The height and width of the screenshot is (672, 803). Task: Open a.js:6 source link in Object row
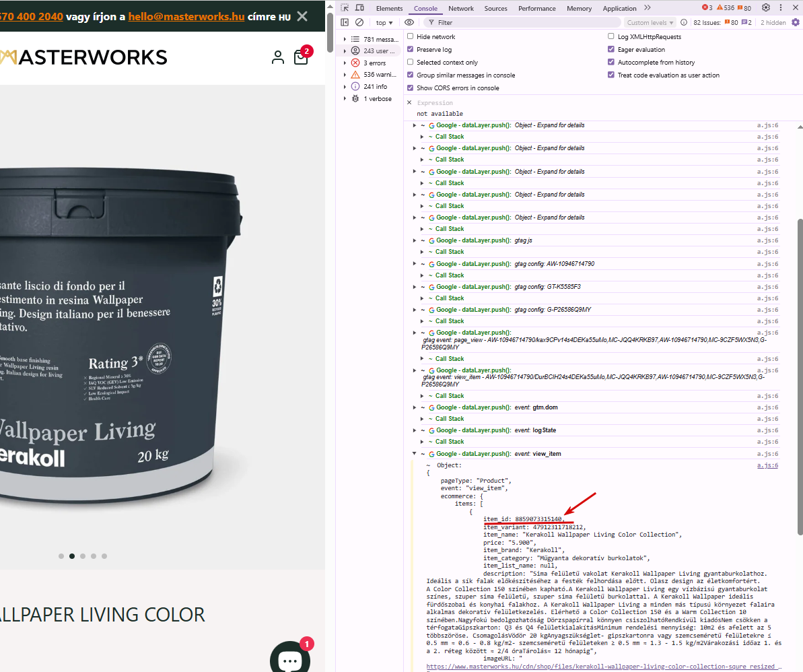(x=767, y=465)
